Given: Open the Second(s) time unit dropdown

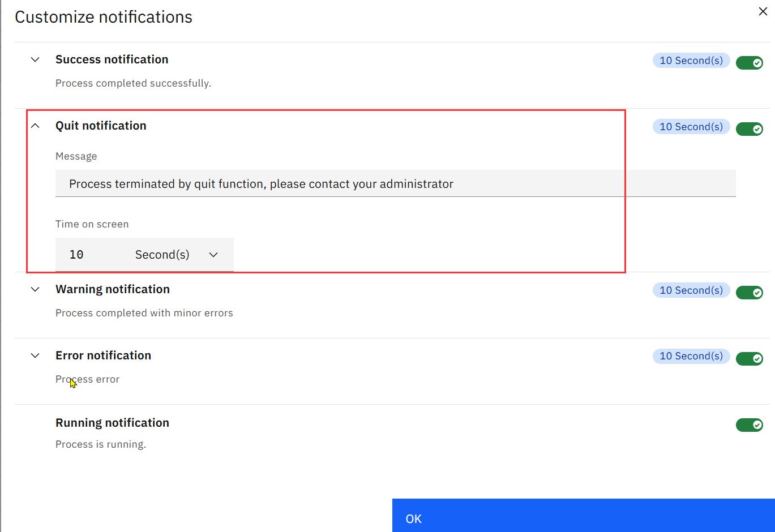Looking at the screenshot, I should point(177,255).
